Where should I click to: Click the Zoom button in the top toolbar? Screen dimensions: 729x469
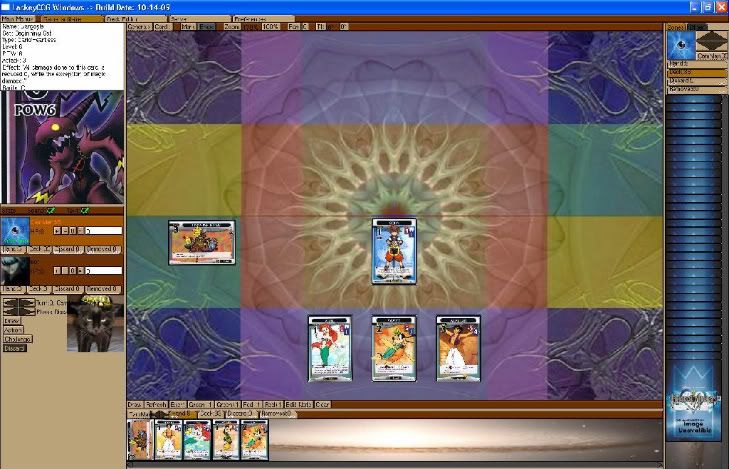pos(232,27)
